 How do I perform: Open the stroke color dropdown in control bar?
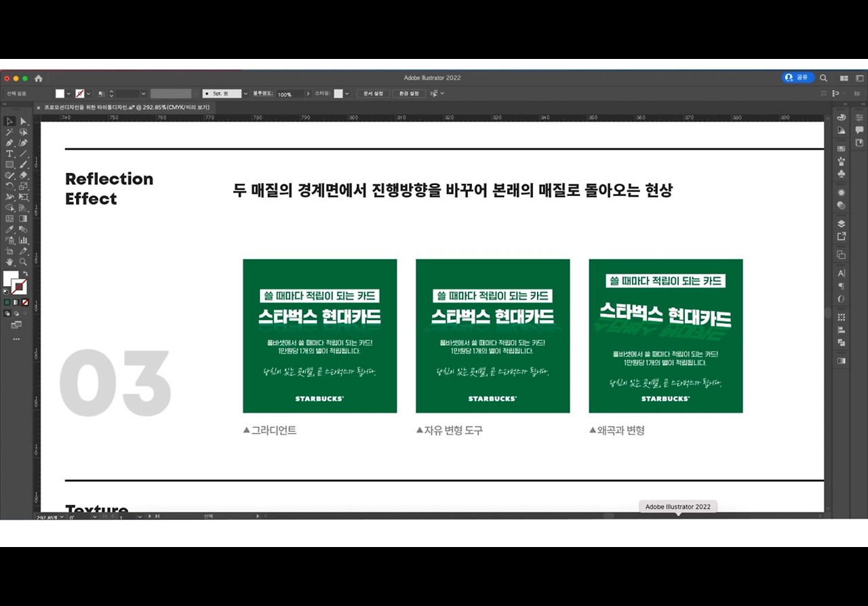tap(90, 94)
